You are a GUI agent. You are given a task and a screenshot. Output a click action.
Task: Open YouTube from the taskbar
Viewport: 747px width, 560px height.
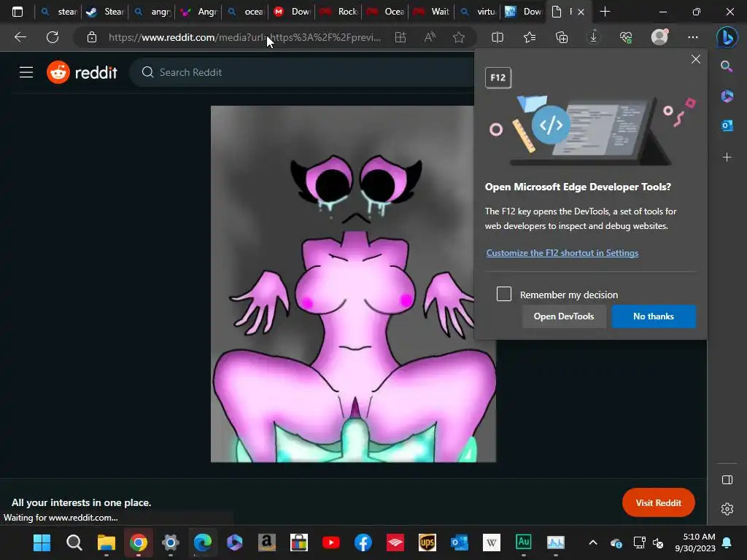(331, 542)
